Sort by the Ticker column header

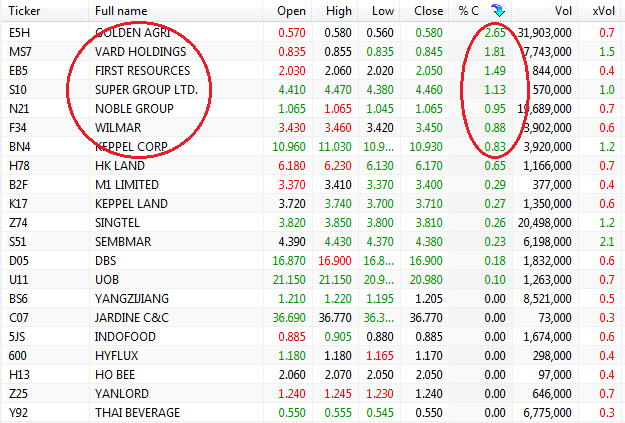coord(22,11)
